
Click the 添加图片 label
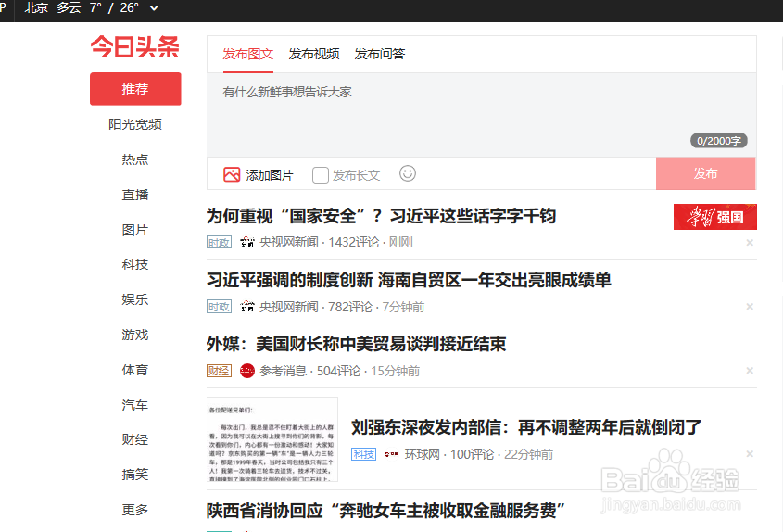coord(269,175)
